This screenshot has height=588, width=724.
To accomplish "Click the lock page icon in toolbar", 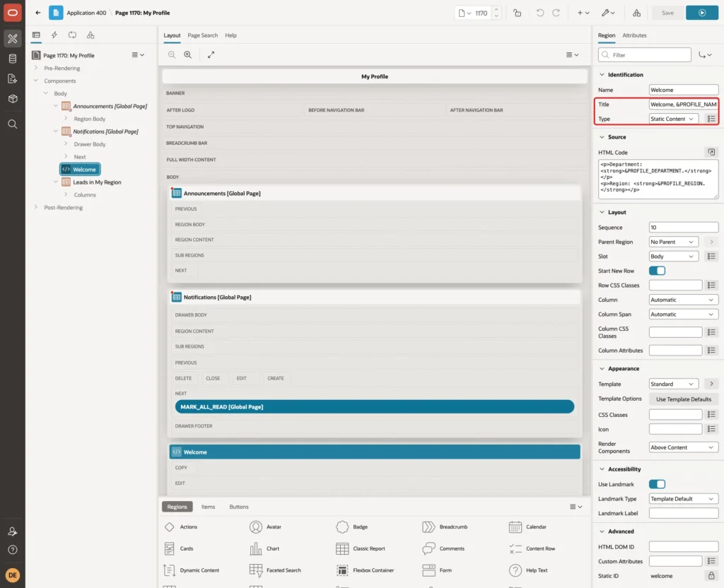I will [517, 13].
